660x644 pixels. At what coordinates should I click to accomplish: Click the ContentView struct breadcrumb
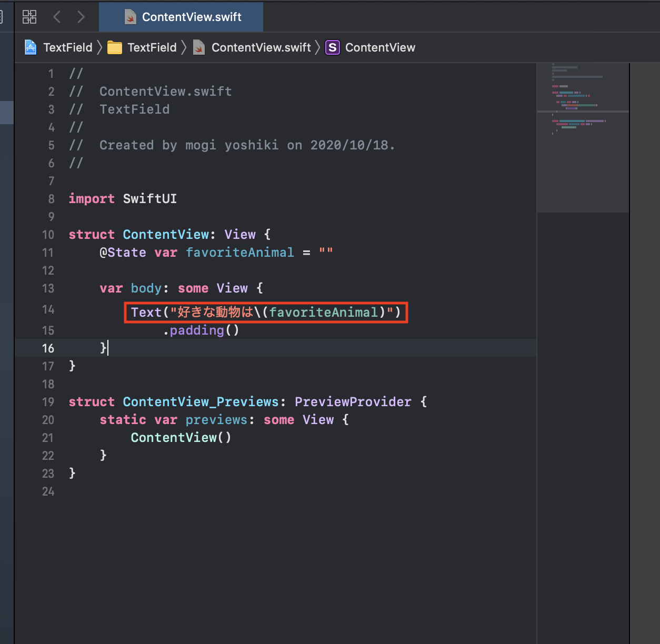click(x=380, y=47)
